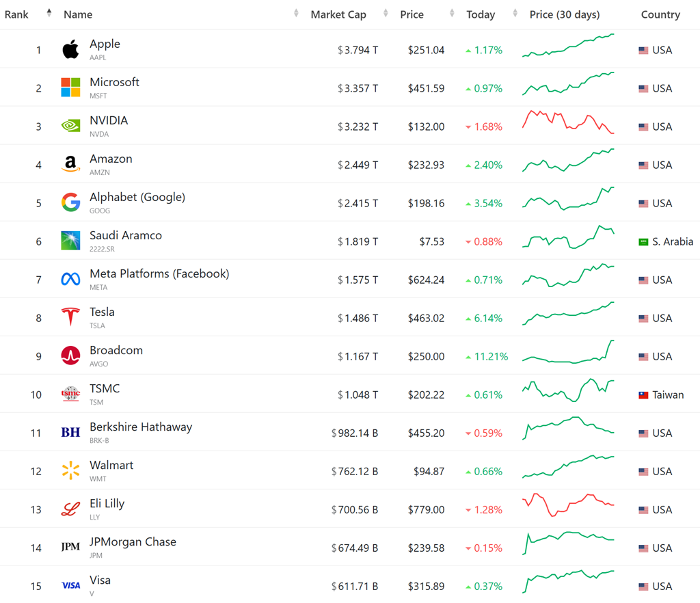Open the Berkshire Hathaway company link
This screenshot has width=700, height=603.
pos(141,427)
